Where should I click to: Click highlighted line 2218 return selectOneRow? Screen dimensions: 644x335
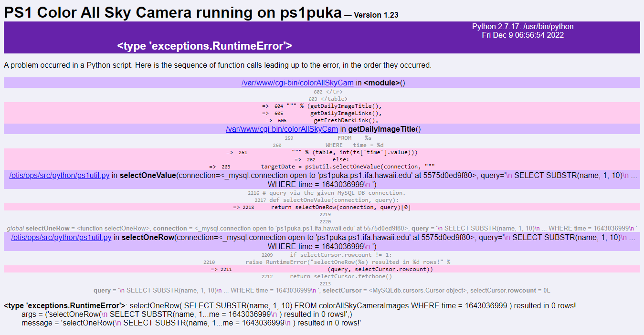tap(322, 207)
